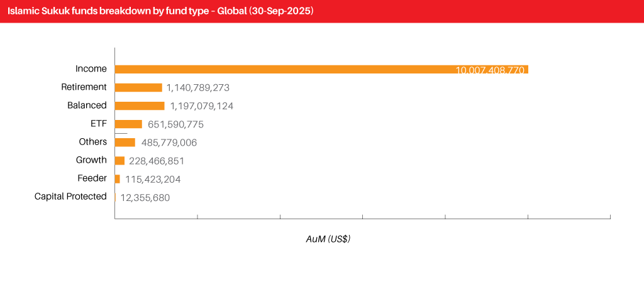
Task: Click the AuM (US$) axis title
Action: (328, 239)
